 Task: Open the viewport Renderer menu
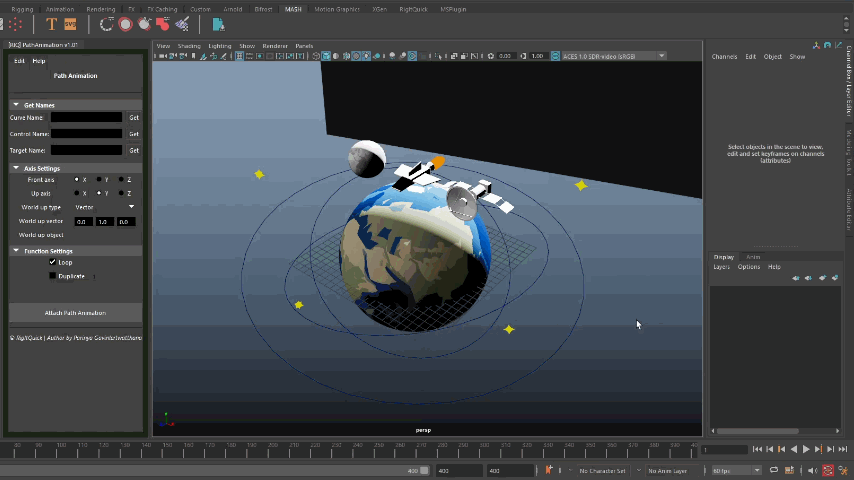coord(274,46)
